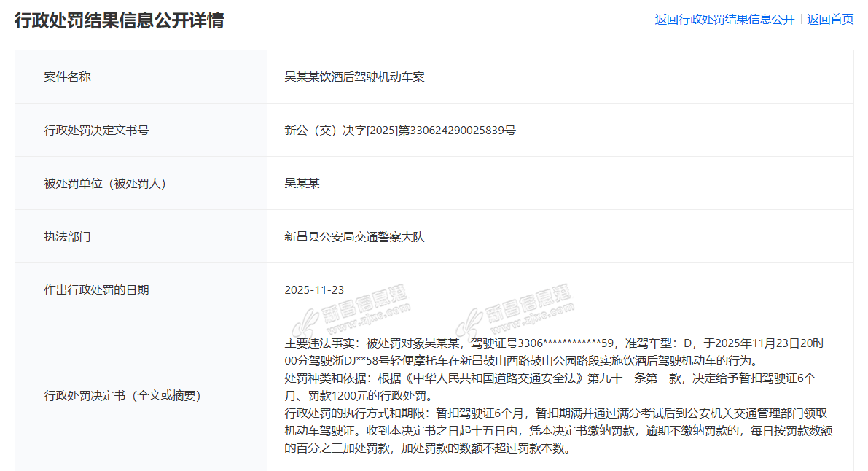This screenshot has height=471, width=868.
Task: Click the case name 吴某某饮酒后驾驶机动车案
Action: point(354,77)
